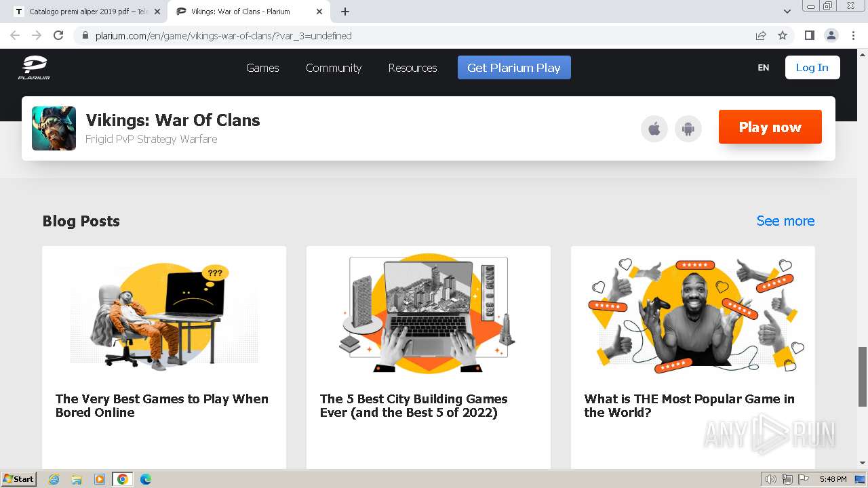868x488 pixels.
Task: Click the browser forward arrow
Action: [x=37, y=35]
